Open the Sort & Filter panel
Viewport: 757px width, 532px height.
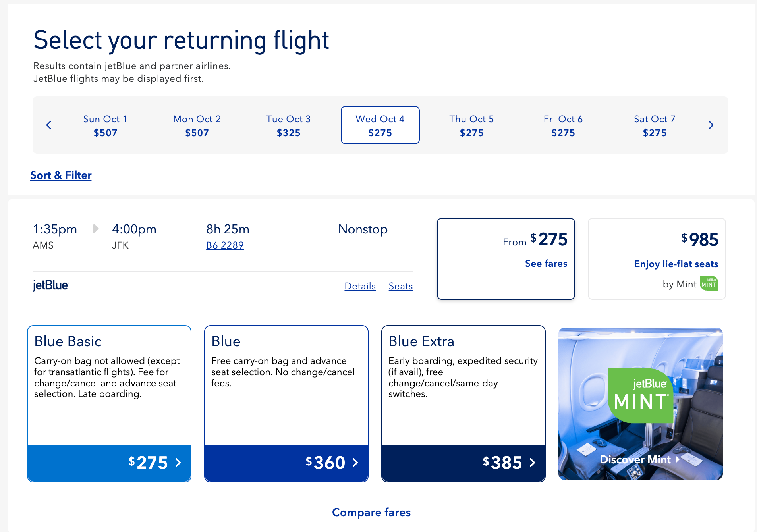tap(61, 175)
